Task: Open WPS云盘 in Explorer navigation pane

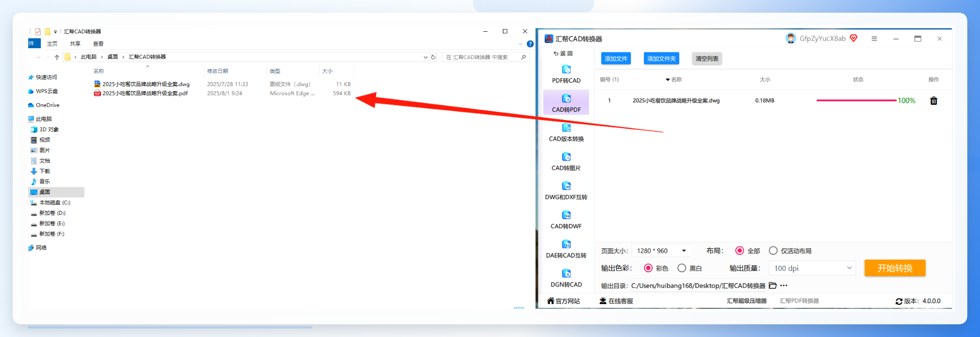Action: (43, 91)
